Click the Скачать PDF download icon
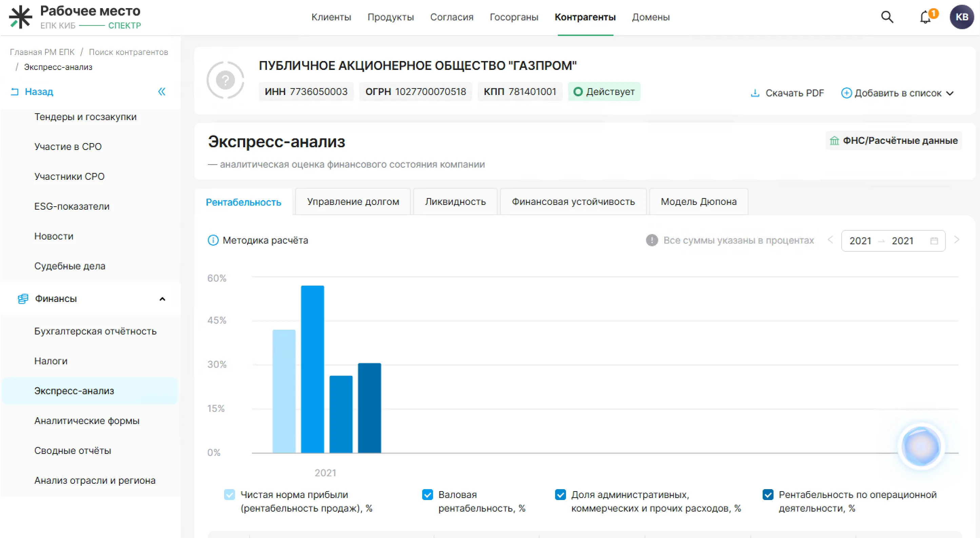The width and height of the screenshot is (980, 538). tap(755, 93)
